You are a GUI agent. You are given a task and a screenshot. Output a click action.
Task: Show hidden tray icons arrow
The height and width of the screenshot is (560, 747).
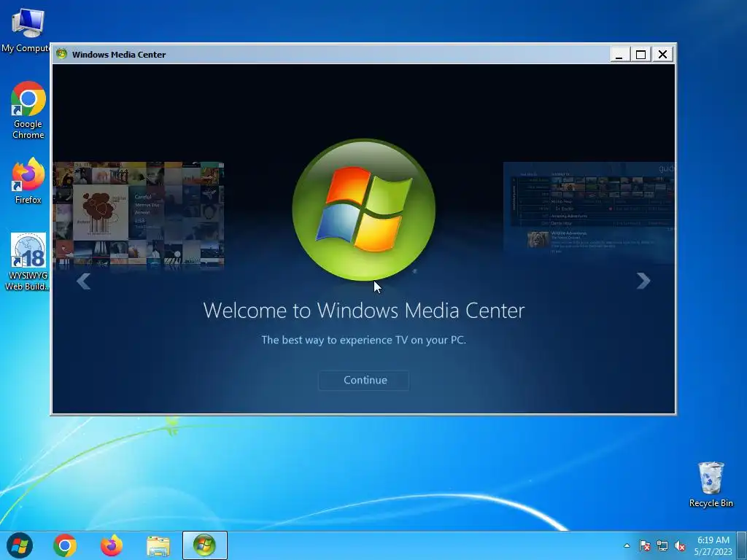pyautogui.click(x=627, y=545)
